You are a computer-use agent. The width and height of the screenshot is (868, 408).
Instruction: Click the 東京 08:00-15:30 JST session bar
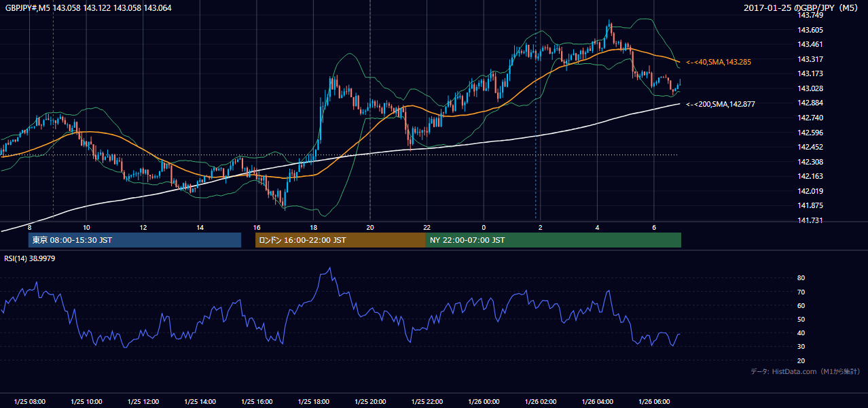click(134, 240)
